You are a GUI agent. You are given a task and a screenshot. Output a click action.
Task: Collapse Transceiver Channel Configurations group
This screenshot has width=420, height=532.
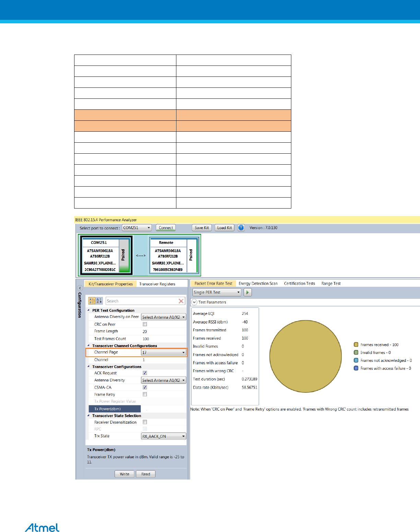tap(89, 345)
